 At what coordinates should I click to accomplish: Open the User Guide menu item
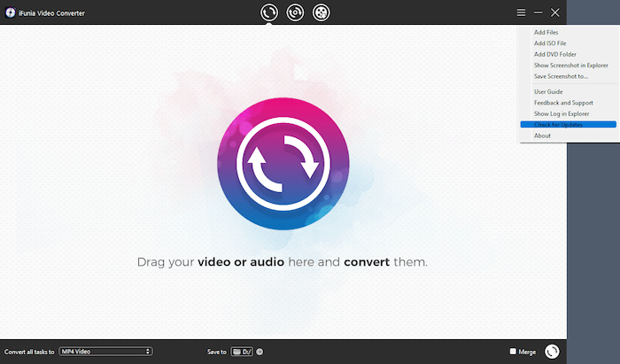548,91
